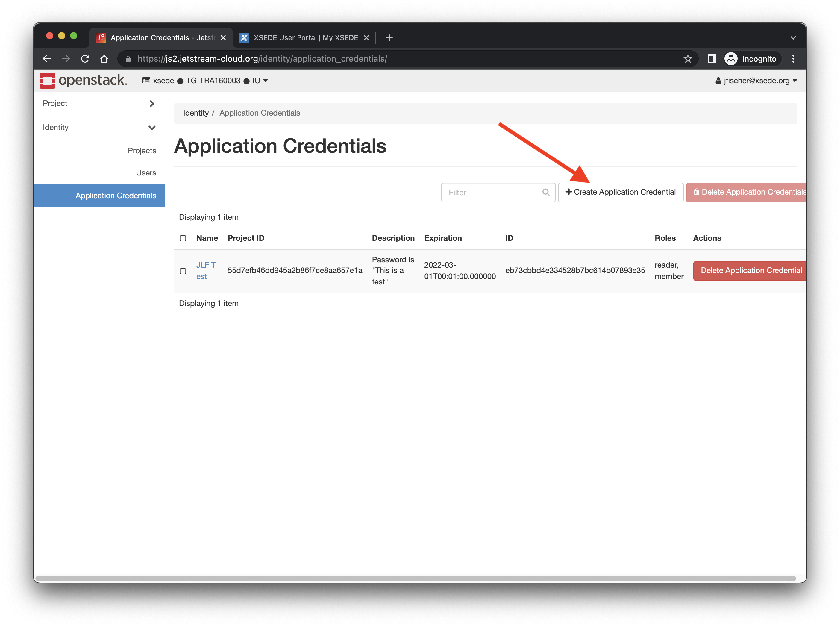Open a new browser tab with the plus icon
This screenshot has height=627, width=840.
pos(389,37)
